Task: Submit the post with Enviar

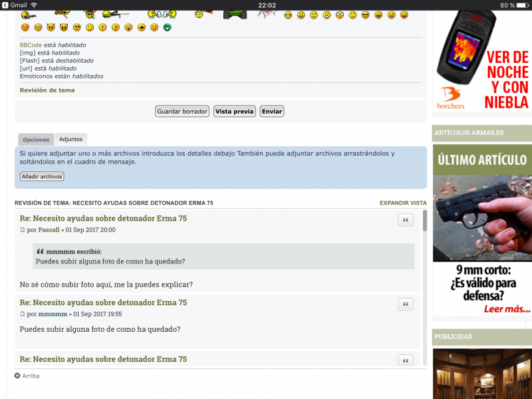Action: [x=271, y=112]
